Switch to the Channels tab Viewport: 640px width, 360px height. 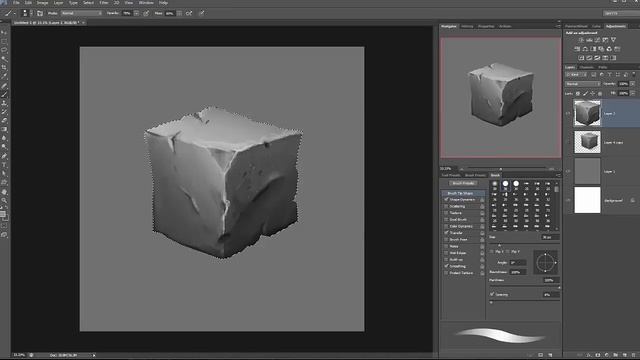[587, 67]
